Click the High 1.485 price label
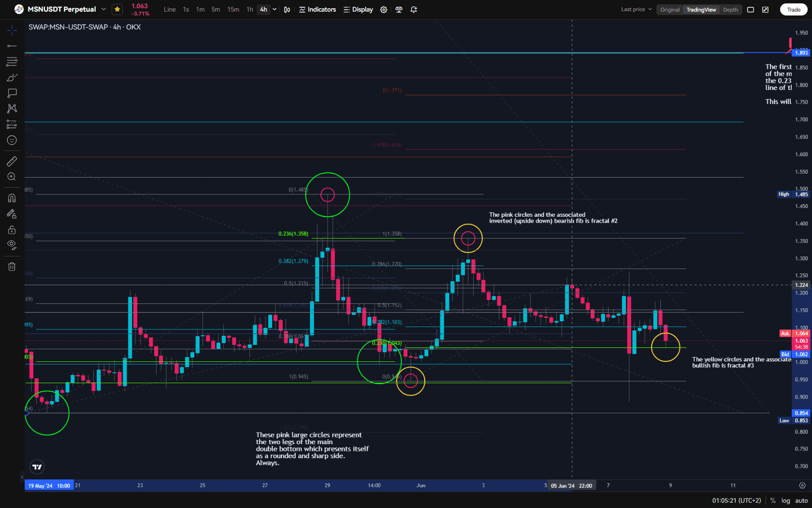Image resolution: width=812 pixels, height=508 pixels. pos(793,194)
